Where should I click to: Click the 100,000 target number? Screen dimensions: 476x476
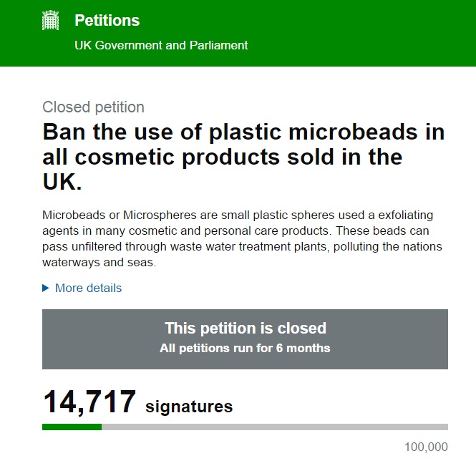point(426,447)
